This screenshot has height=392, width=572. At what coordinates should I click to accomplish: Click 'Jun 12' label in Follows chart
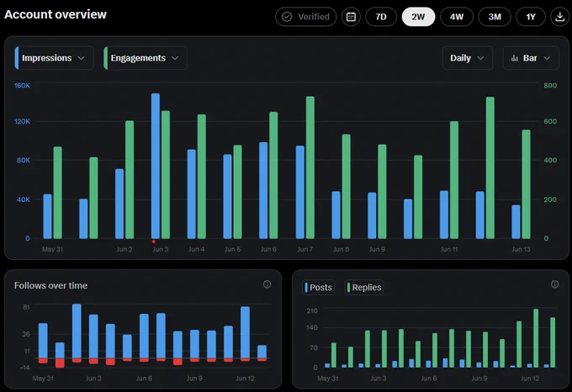click(245, 379)
